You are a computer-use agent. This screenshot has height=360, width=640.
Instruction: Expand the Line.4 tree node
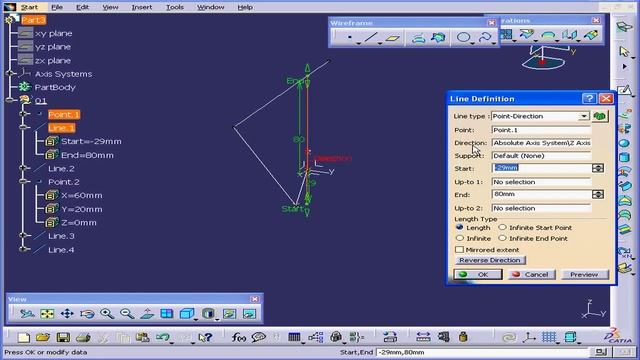[23, 249]
